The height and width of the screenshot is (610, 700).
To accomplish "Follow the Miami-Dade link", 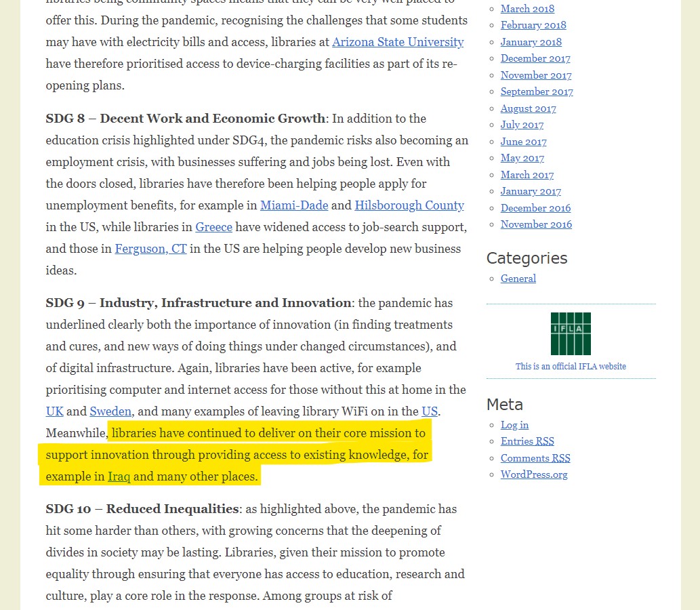I will point(294,205).
